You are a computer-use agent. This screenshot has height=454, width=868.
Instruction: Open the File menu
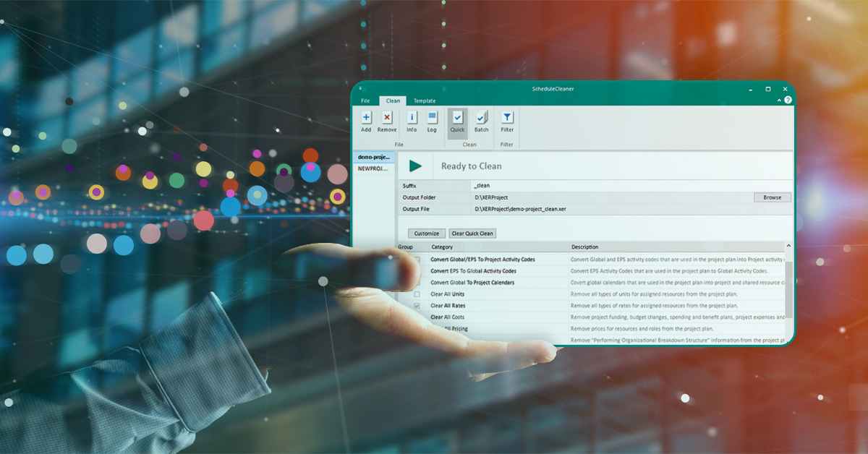[365, 100]
